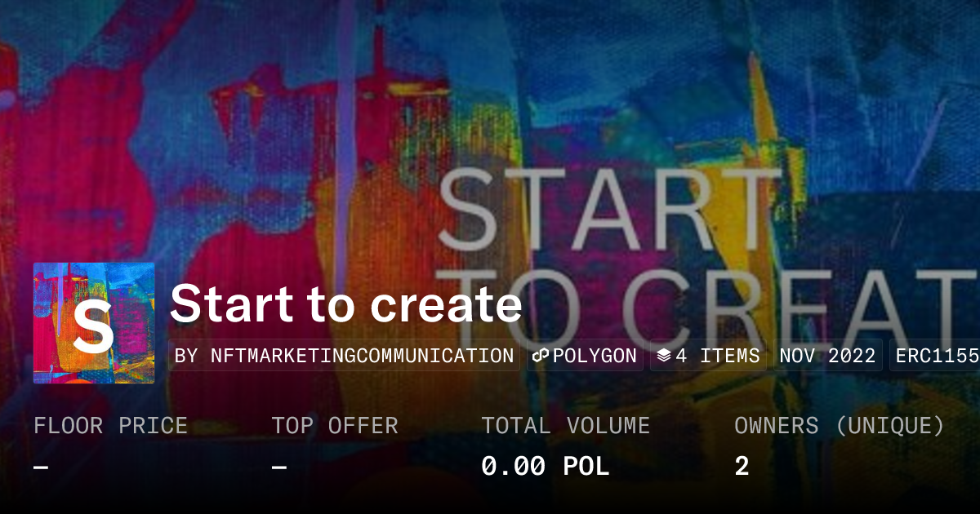Click the TOTAL VOLUME stat label

[565, 426]
